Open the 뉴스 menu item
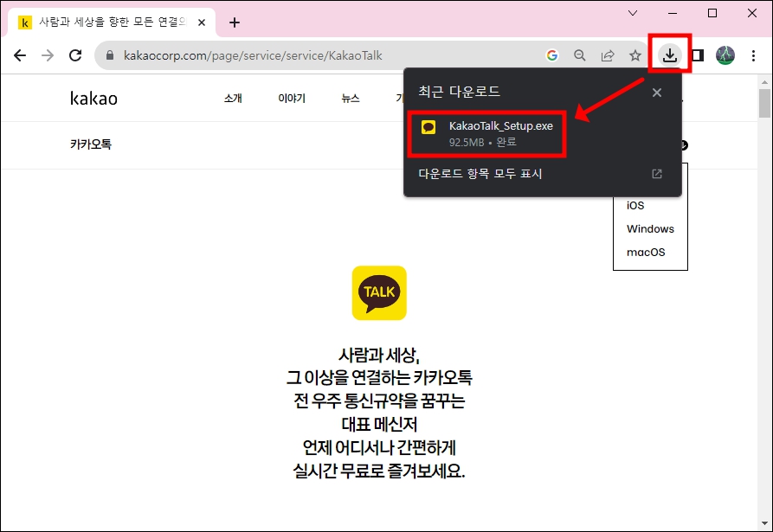The image size is (773, 532). tap(350, 98)
